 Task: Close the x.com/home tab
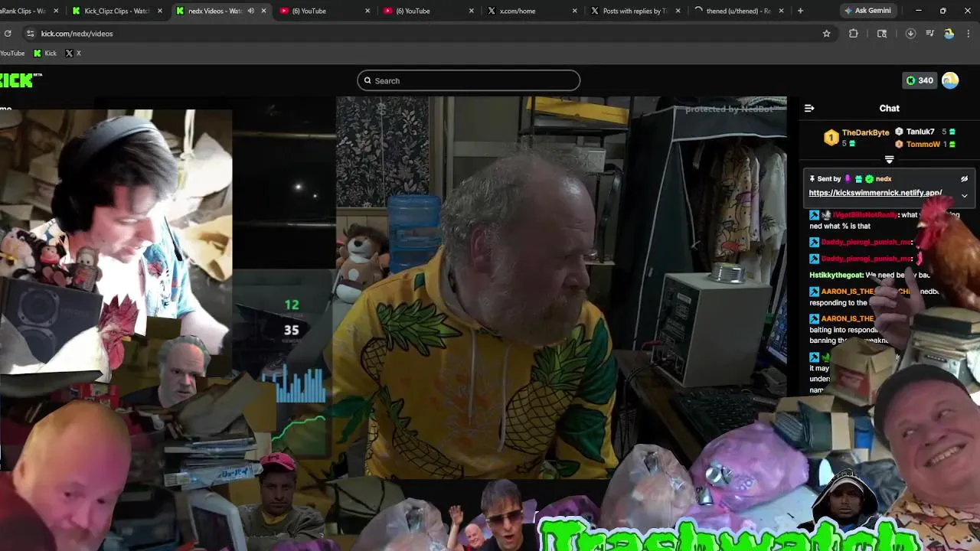574,11
